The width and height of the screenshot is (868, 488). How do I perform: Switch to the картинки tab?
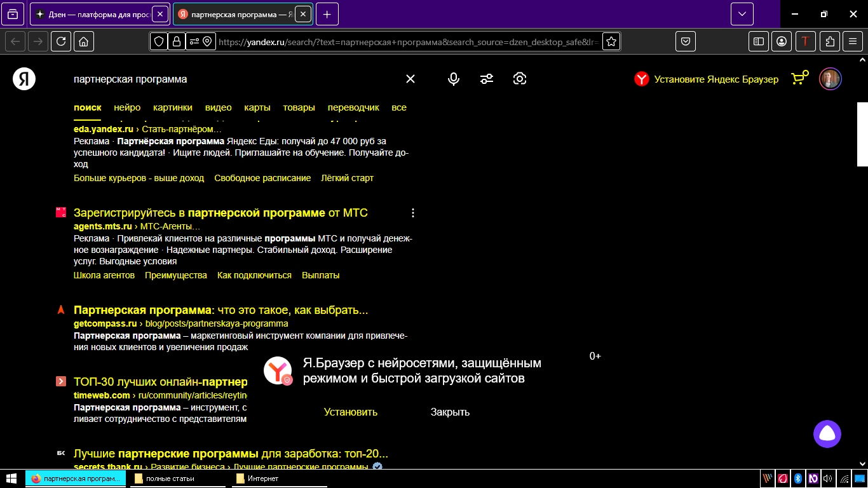point(173,107)
